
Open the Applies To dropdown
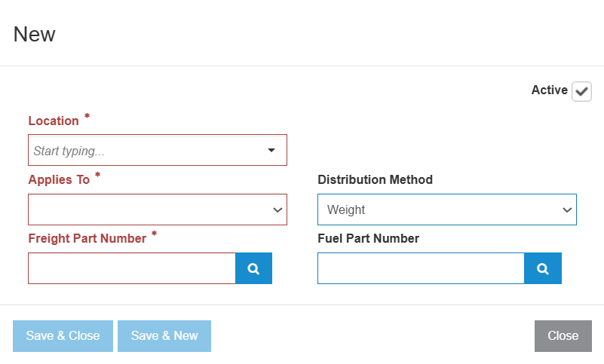click(158, 210)
